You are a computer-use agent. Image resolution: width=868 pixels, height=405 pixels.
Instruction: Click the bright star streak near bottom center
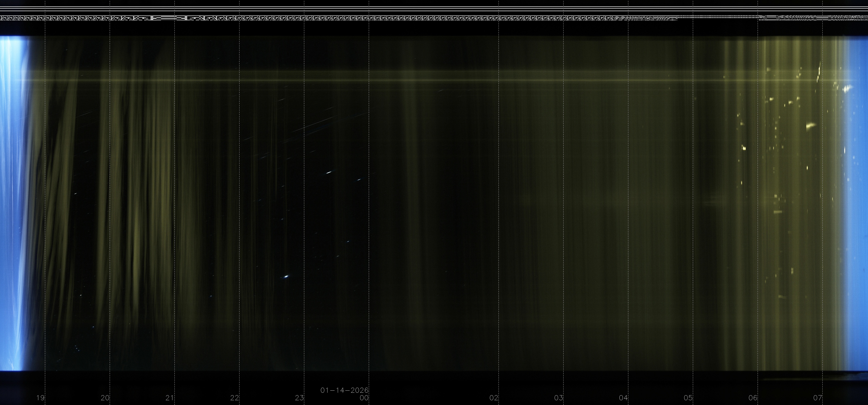286,277
